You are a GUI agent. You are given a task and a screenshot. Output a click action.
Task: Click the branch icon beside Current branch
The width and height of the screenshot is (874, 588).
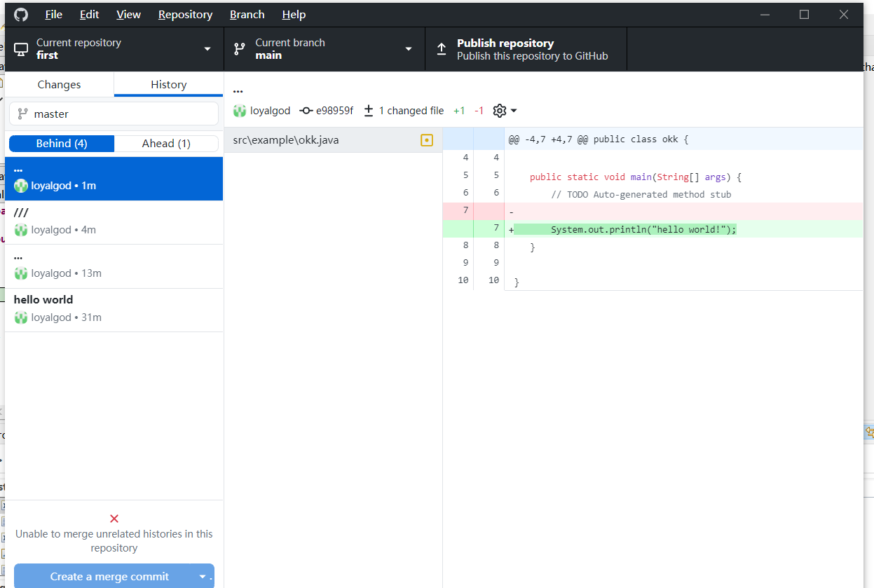click(x=239, y=49)
